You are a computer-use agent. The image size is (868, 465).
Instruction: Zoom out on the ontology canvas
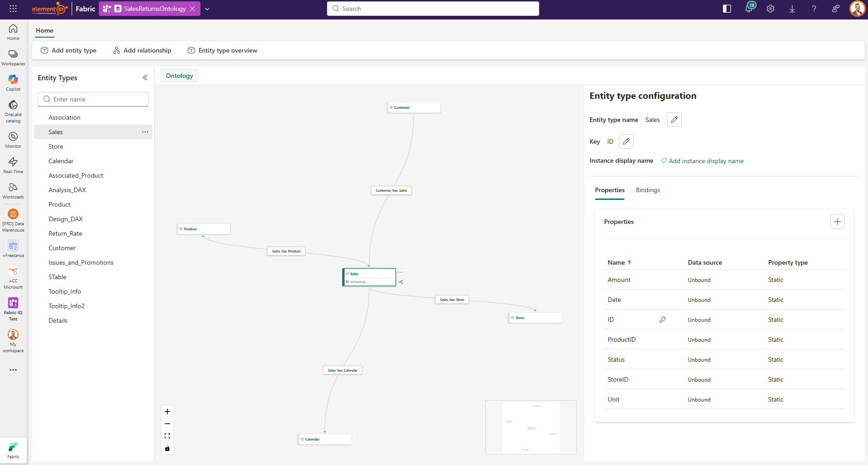pos(167,424)
